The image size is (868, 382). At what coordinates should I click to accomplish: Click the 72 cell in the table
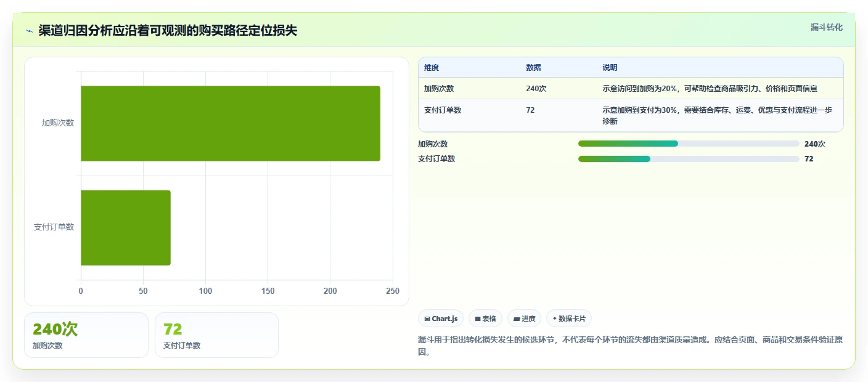530,110
